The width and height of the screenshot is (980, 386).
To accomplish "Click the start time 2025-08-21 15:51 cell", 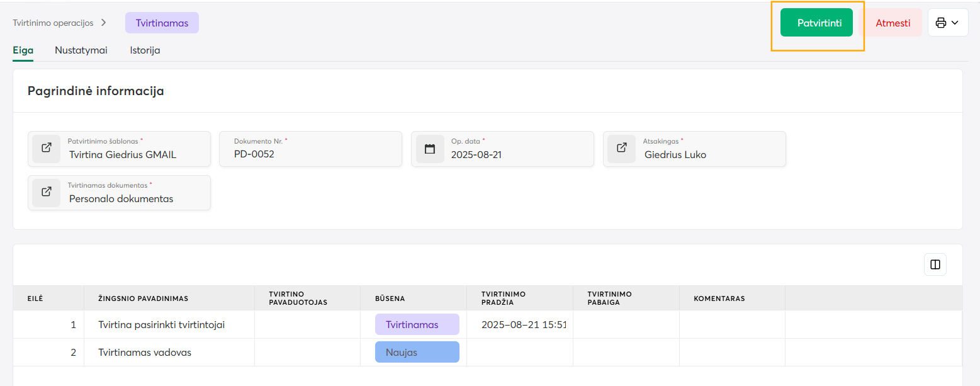I will coord(520,325).
